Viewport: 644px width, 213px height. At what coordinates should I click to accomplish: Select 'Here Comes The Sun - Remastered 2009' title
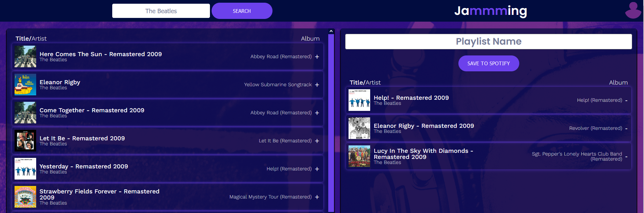[x=101, y=54]
